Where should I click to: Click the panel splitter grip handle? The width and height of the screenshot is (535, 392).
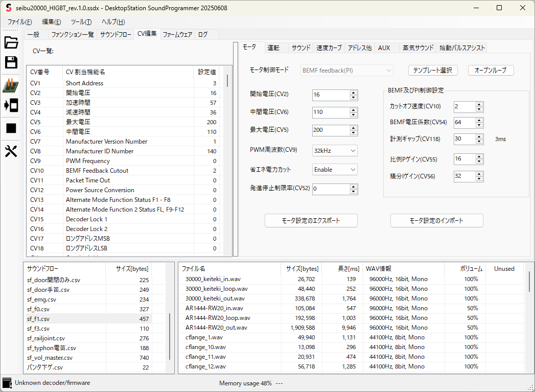236,149
